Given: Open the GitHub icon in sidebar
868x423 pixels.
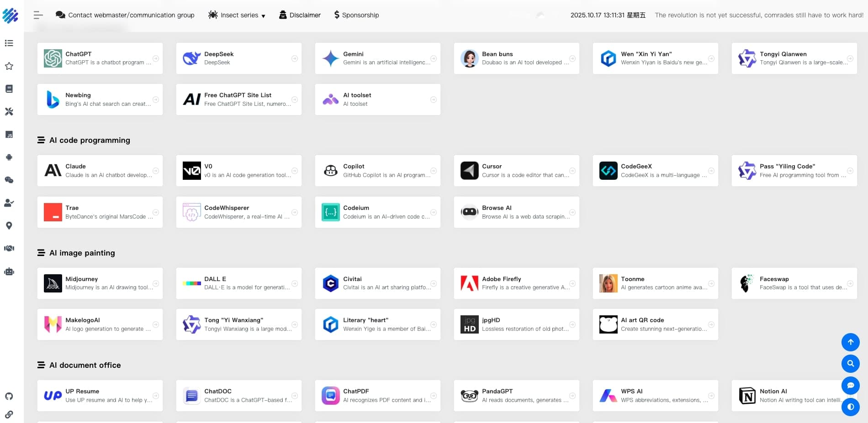Looking at the screenshot, I should point(9,396).
